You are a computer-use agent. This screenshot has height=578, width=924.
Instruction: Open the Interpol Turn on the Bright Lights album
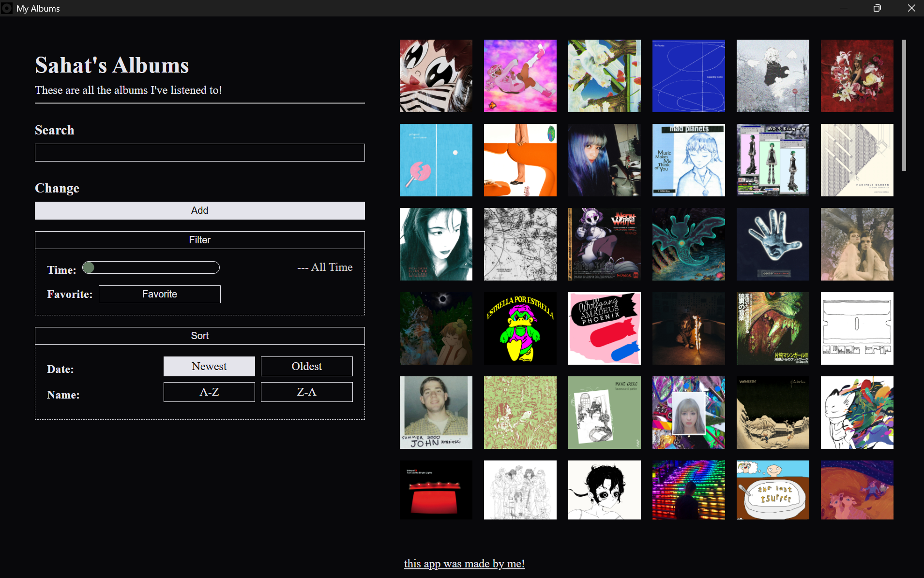[x=436, y=489]
